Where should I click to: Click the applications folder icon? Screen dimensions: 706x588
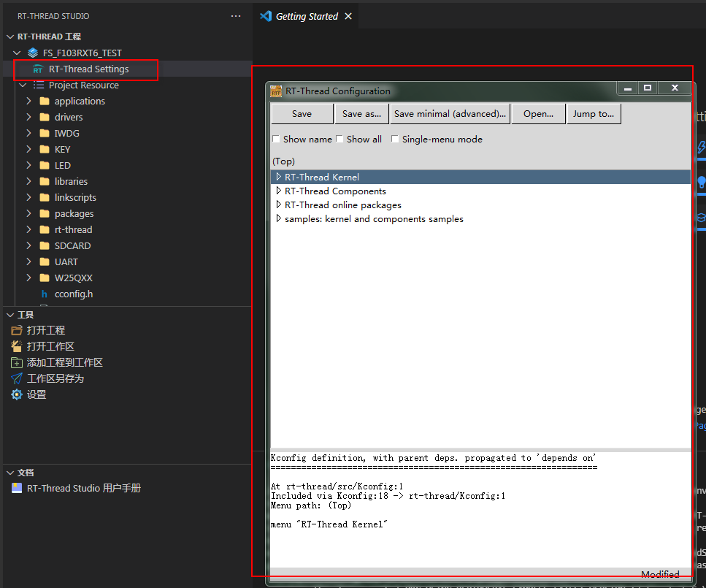coord(45,101)
